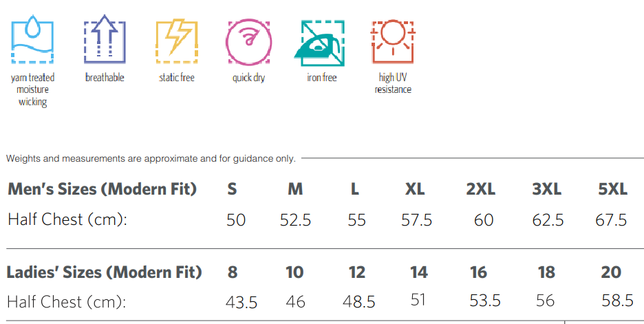The height and width of the screenshot is (324, 644).
Task: Click the men's XL size header
Action: tap(415, 190)
